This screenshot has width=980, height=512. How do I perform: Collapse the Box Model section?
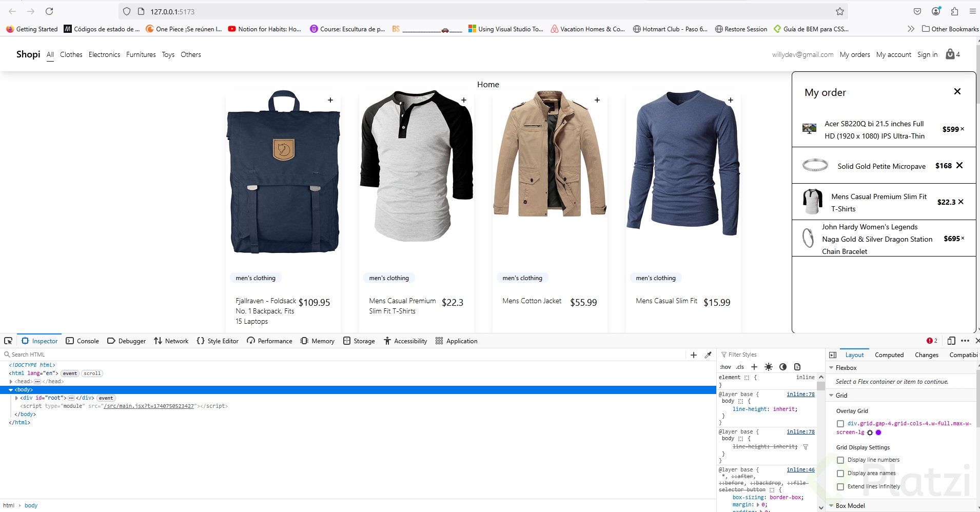(x=831, y=506)
